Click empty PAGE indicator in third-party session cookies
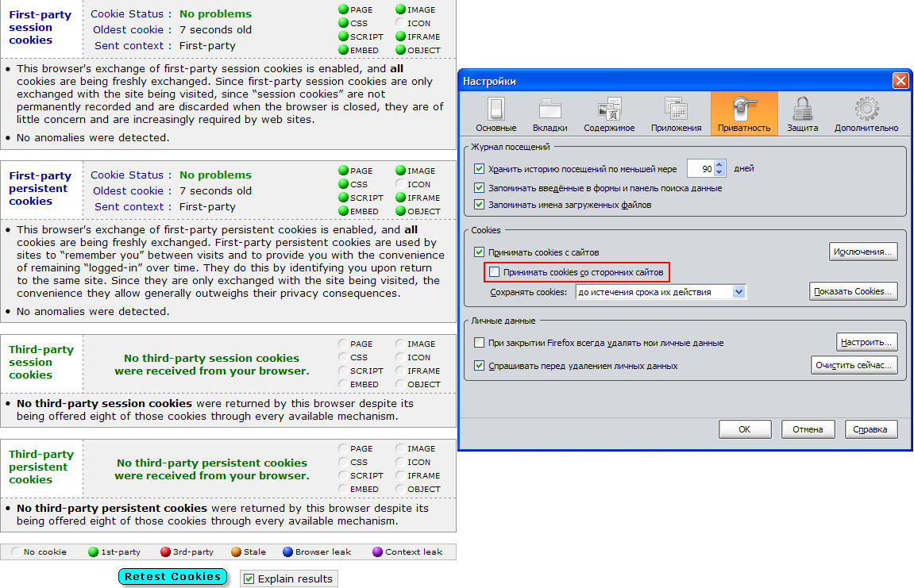This screenshot has height=588, width=914. click(343, 344)
